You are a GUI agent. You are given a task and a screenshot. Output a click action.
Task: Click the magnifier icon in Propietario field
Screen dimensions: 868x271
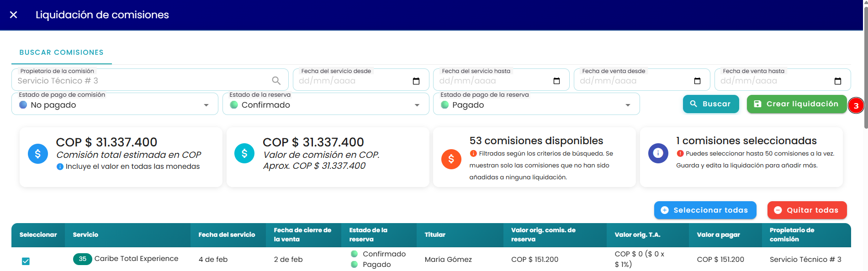click(276, 81)
